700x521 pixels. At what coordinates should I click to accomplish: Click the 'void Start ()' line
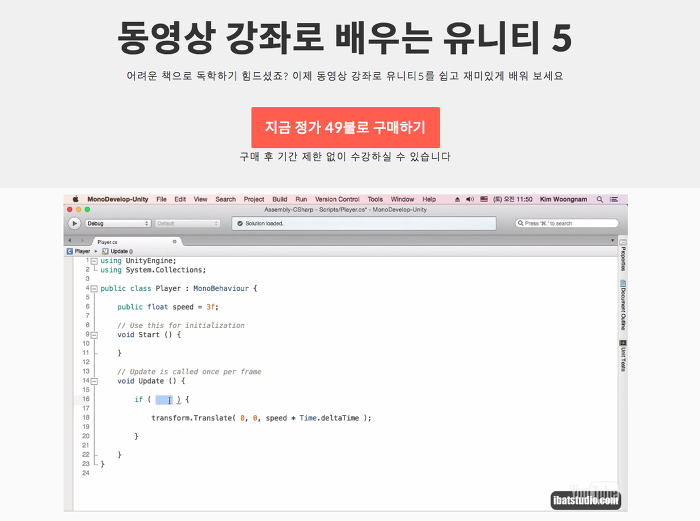click(x=149, y=335)
